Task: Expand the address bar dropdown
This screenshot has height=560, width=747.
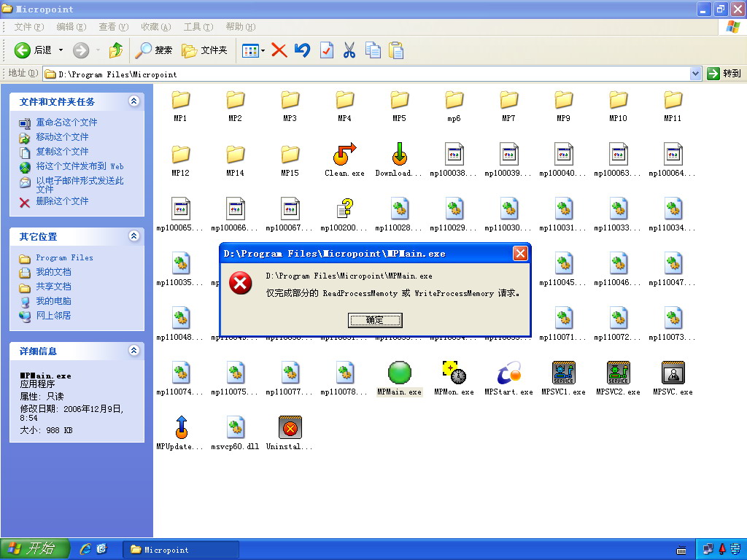Action: tap(695, 74)
